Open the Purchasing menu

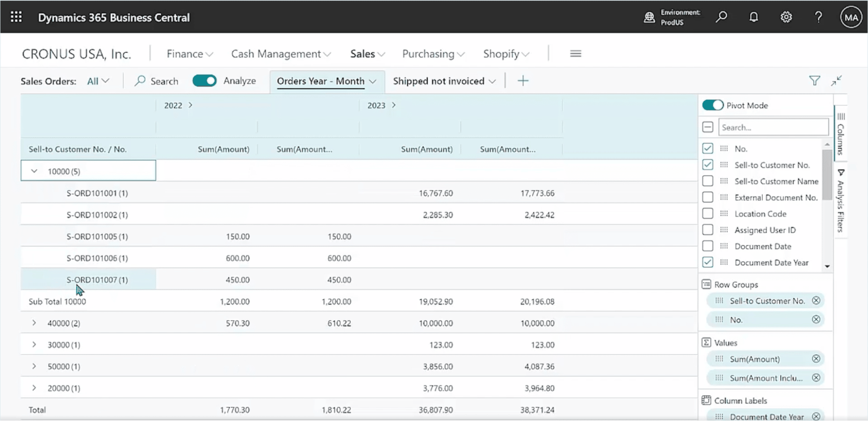[432, 53]
